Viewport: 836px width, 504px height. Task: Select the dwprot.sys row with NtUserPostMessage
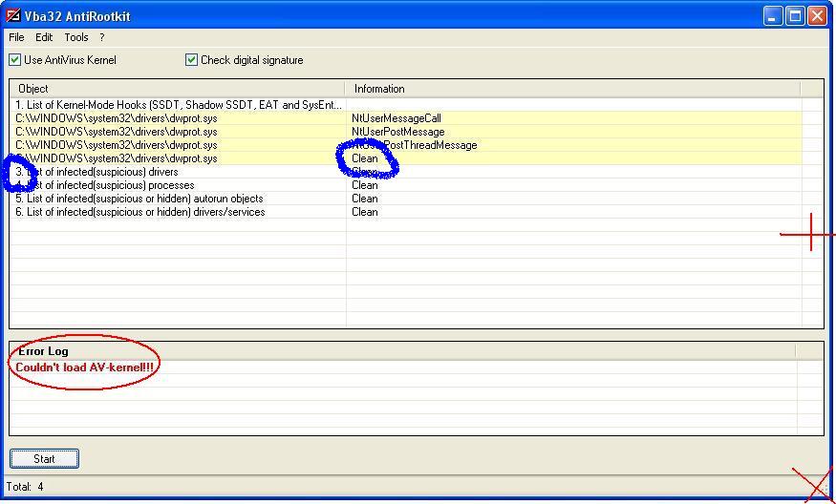point(405,132)
